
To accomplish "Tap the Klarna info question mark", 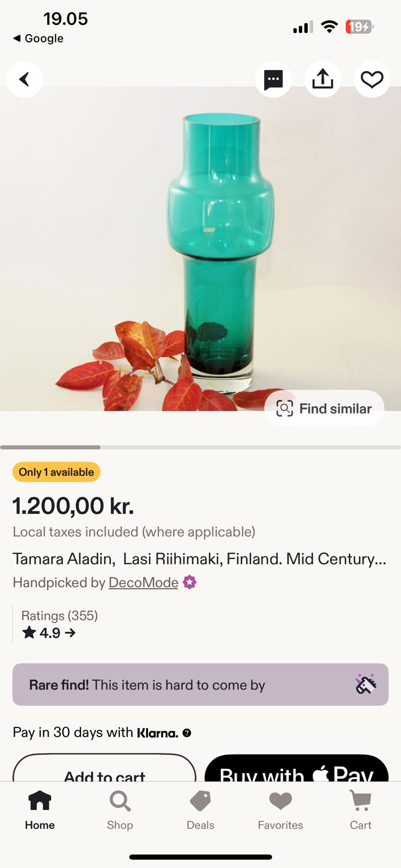I will tap(187, 733).
